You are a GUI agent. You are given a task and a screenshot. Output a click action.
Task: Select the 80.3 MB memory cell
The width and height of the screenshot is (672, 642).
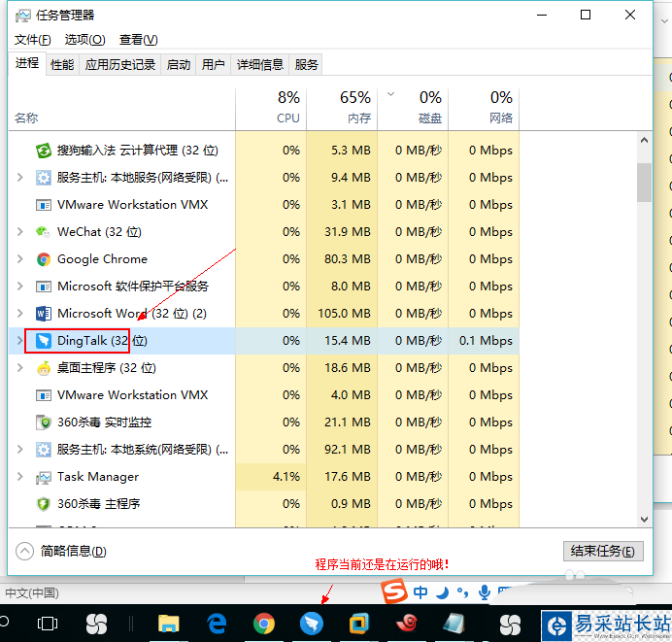[x=342, y=259]
